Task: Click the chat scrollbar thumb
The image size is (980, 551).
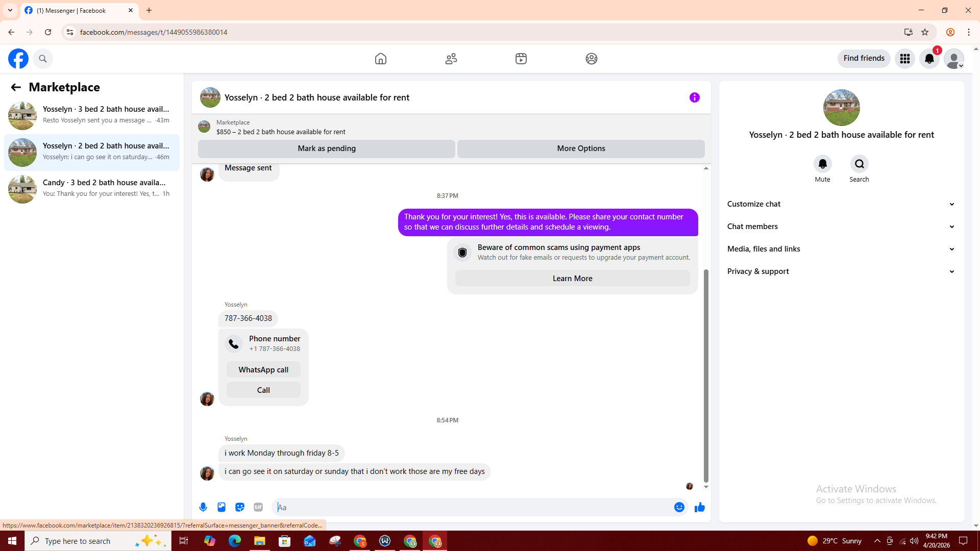Action: click(x=706, y=375)
